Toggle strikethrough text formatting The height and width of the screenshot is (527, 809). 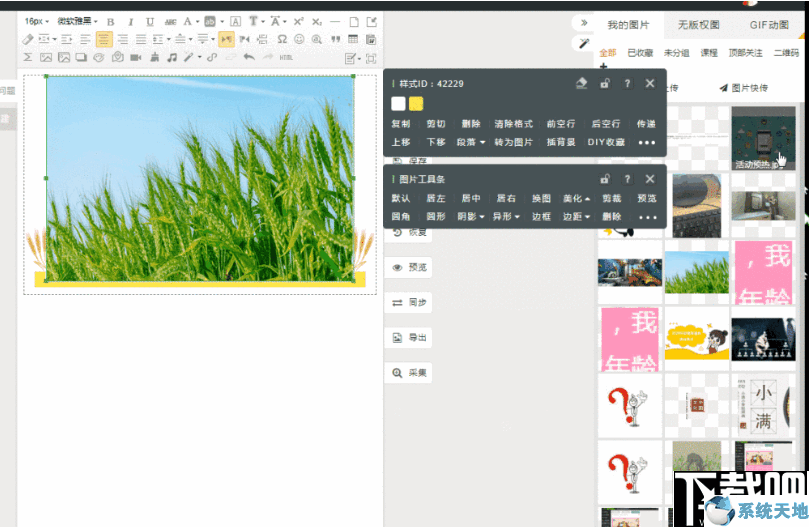pyautogui.click(x=170, y=22)
